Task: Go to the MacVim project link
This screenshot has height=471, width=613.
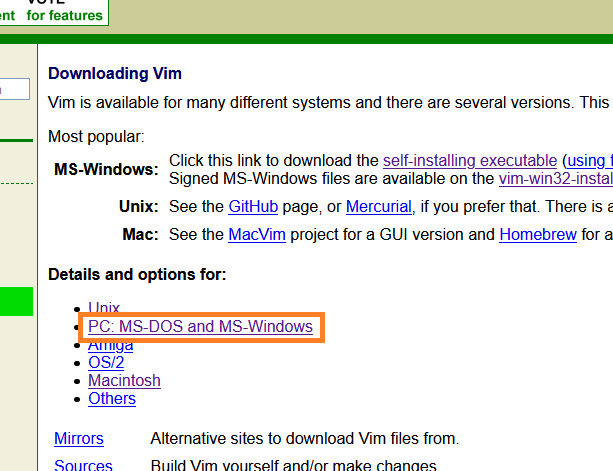Action: [x=257, y=235]
